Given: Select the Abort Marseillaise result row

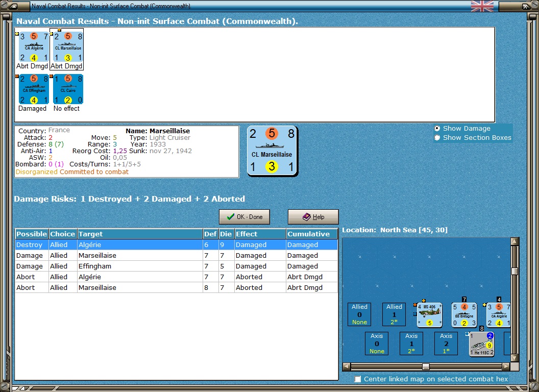Looking at the screenshot, I should [x=176, y=287].
